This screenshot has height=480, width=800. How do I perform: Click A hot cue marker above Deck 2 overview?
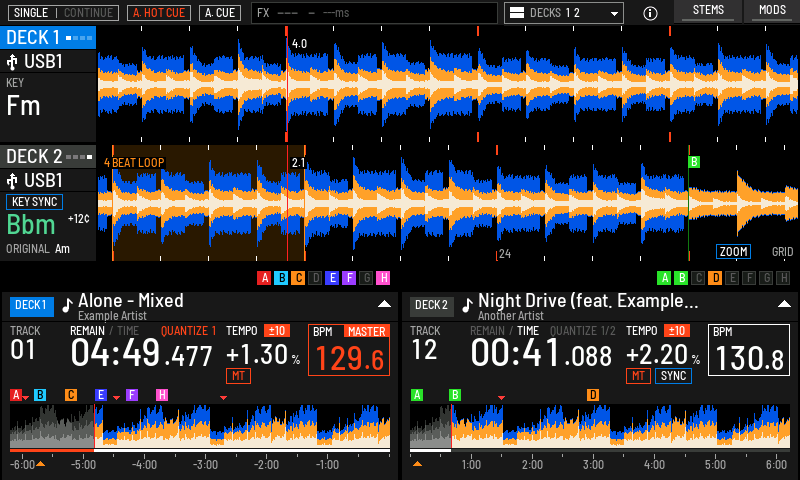pyautogui.click(x=417, y=395)
